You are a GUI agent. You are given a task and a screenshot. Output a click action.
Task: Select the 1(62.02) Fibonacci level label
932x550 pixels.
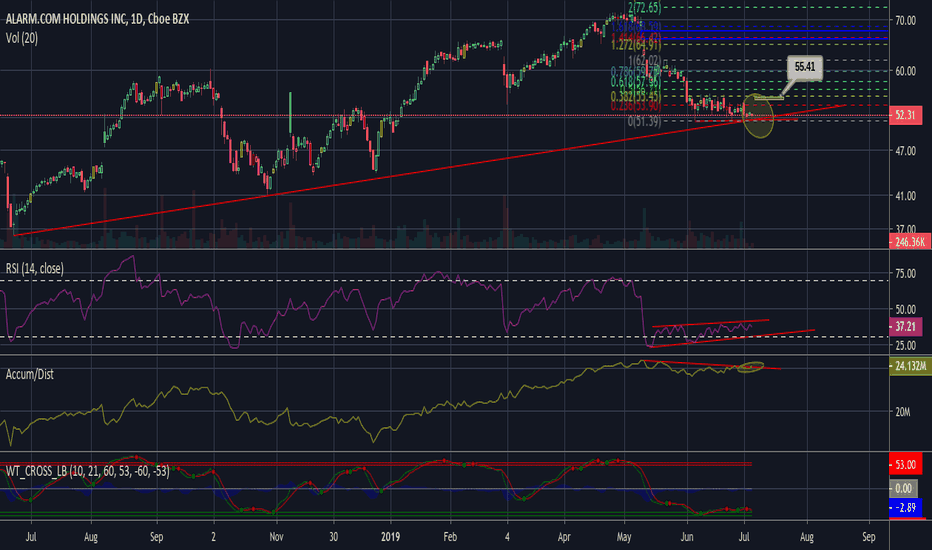coord(645,60)
